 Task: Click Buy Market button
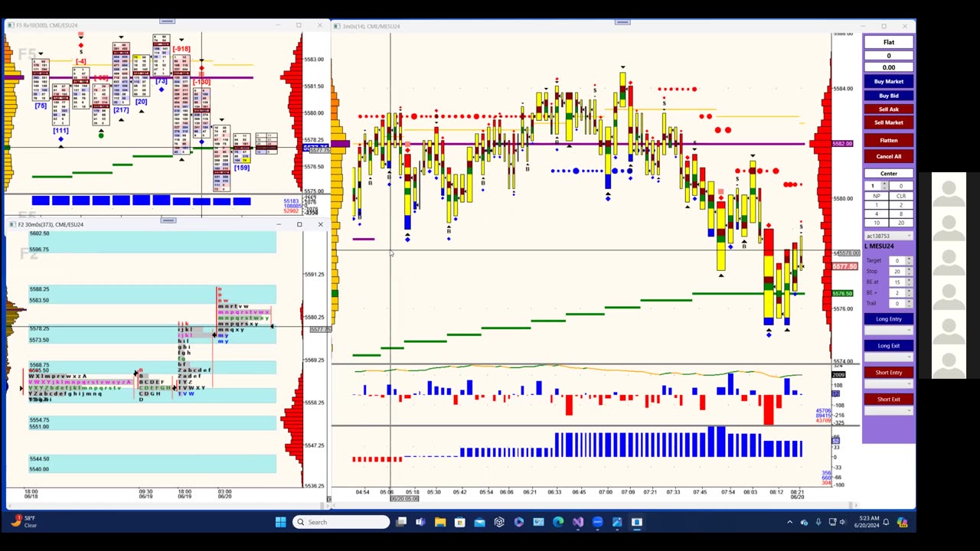click(888, 81)
